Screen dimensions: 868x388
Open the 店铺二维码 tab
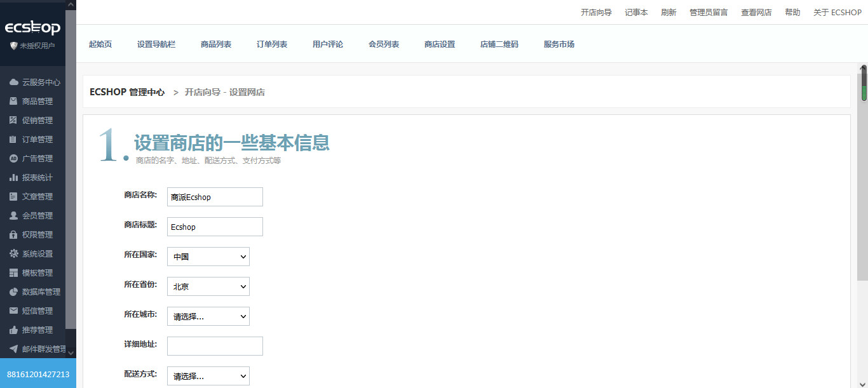point(499,44)
